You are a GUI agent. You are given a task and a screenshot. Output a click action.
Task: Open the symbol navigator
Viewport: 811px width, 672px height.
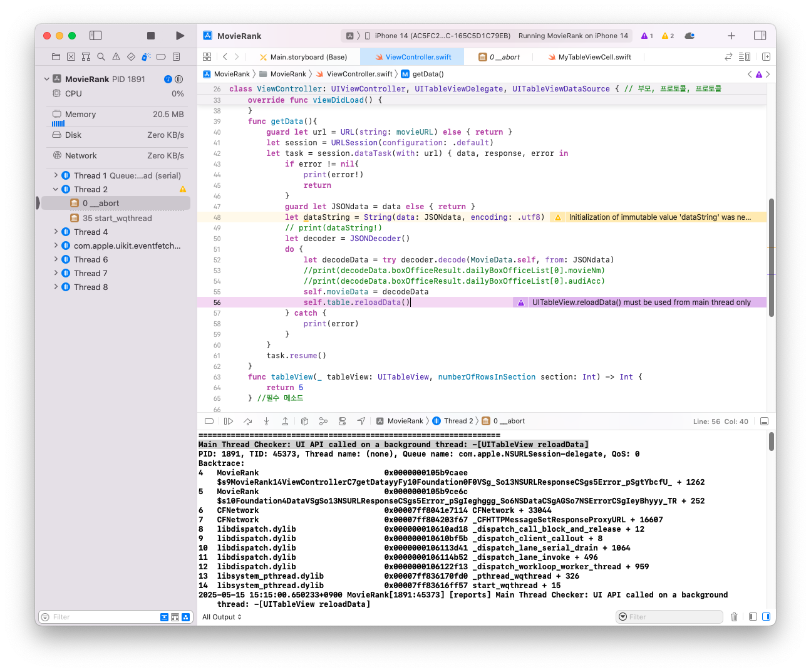pyautogui.click(x=86, y=56)
